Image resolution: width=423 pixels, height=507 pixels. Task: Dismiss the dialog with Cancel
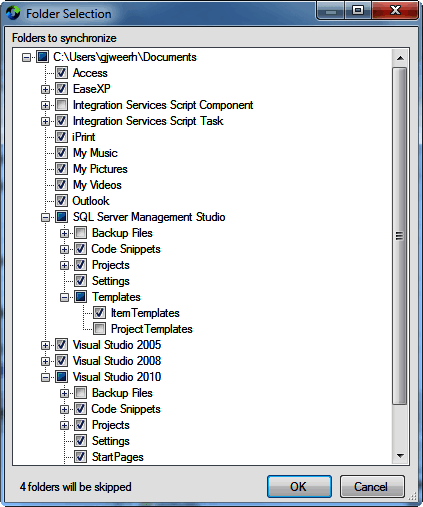372,486
